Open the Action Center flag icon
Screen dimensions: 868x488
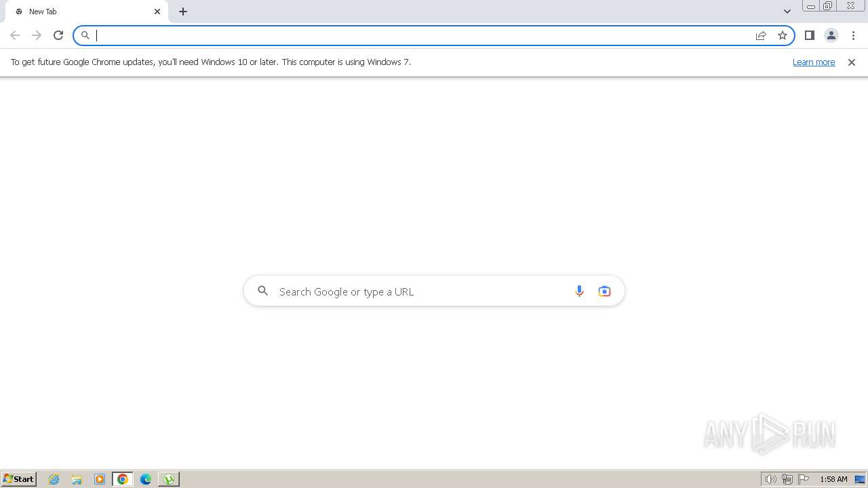tap(804, 479)
